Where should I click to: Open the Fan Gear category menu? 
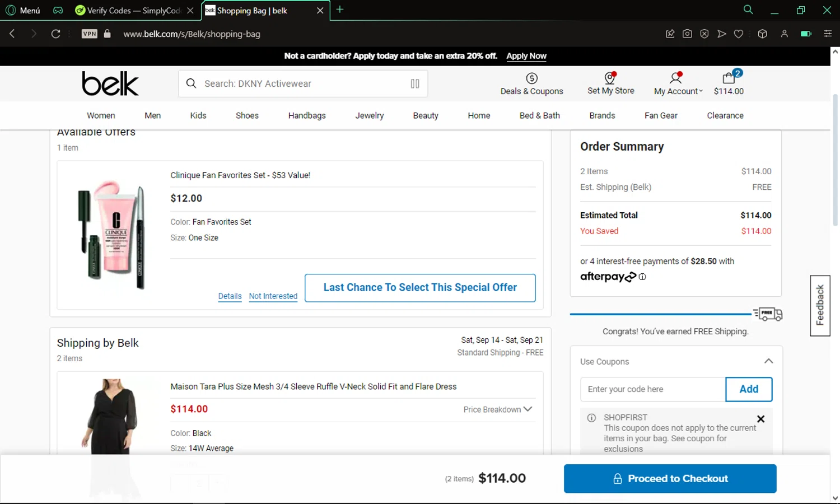(661, 115)
